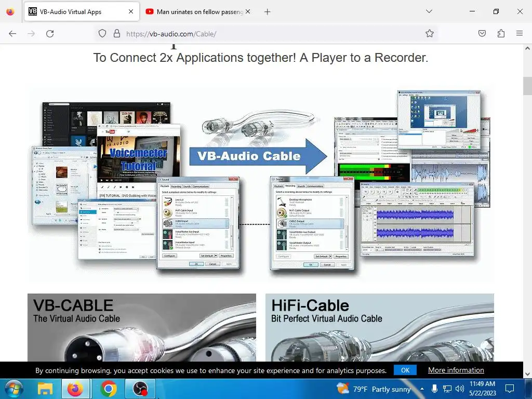532x399 pixels.
Task: Open the VB-CABLE virtual audio cable banner
Action: pyautogui.click(x=142, y=327)
